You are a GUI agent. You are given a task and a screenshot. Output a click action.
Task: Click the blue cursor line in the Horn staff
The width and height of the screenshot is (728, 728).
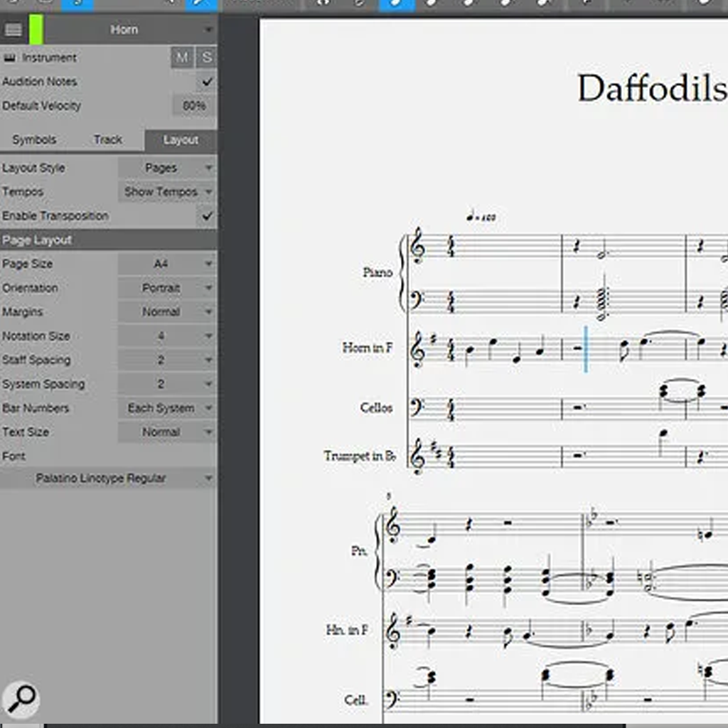point(586,348)
